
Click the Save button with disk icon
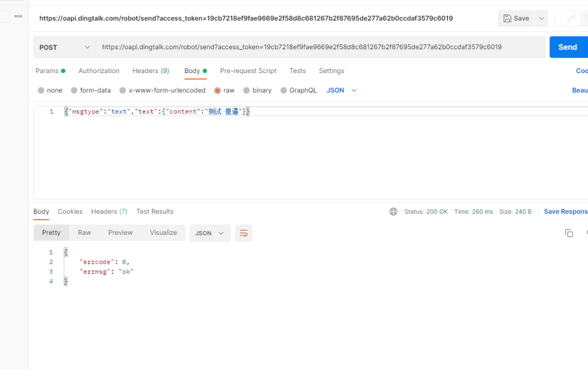click(x=516, y=19)
